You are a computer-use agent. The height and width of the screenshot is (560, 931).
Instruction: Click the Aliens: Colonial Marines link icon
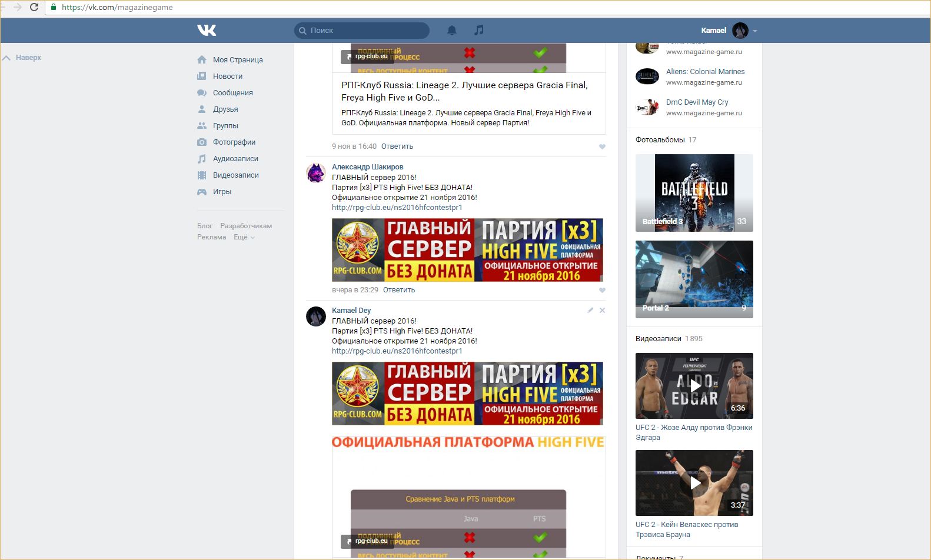[647, 76]
